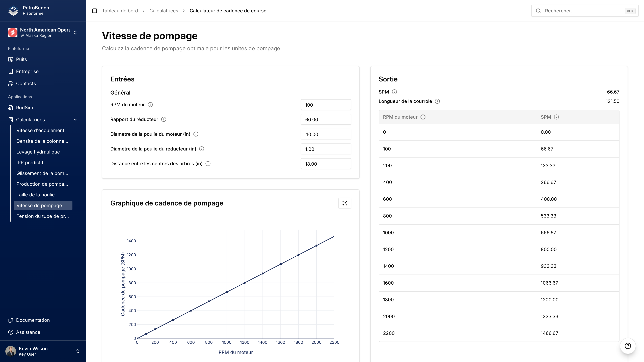Click the PetroBench logo
Screen dimensions: 644x362
click(13, 11)
